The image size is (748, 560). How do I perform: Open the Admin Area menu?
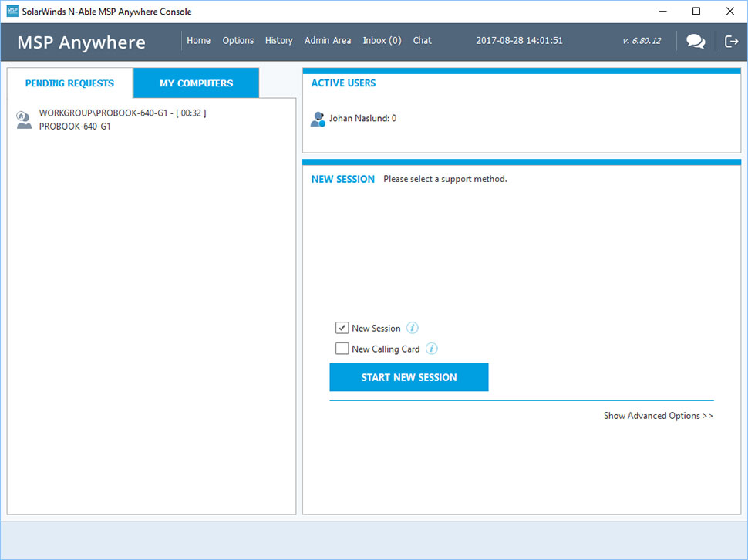(328, 41)
